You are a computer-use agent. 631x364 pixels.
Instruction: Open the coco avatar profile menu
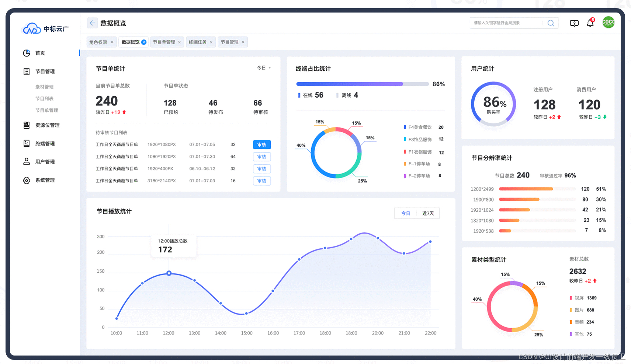pyautogui.click(x=609, y=22)
